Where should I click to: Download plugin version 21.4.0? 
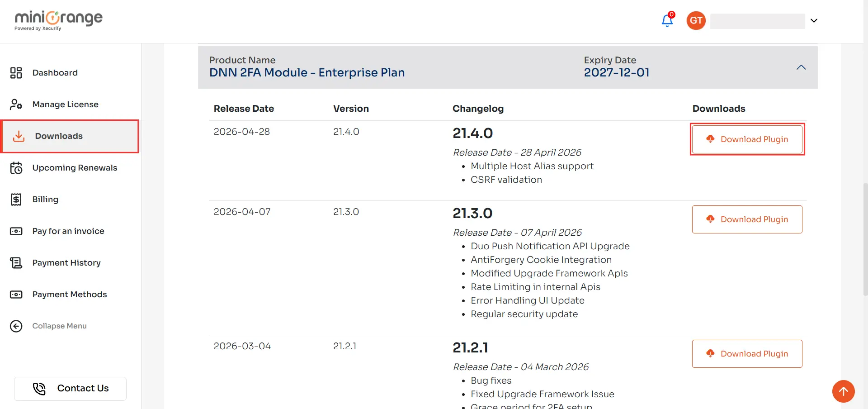747,139
